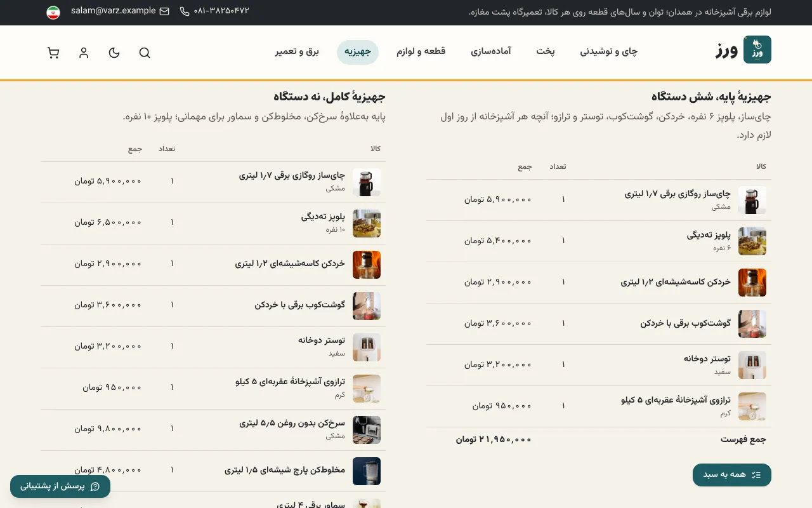
Task: Open the ۶ نفره rice cooker thumbnail
Action: [752, 241]
